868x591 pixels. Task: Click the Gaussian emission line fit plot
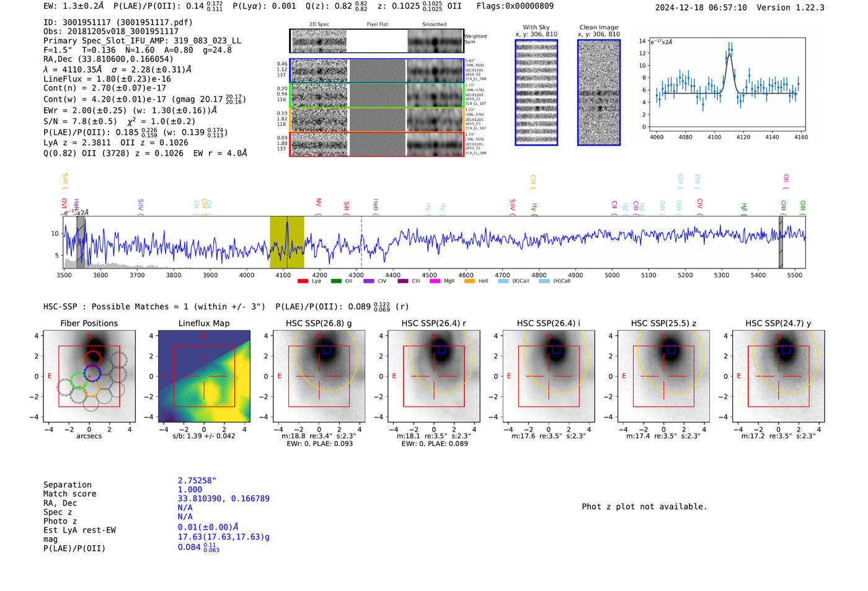coord(728,85)
